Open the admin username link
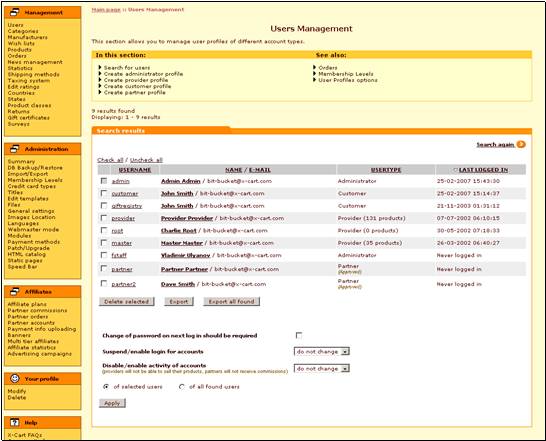The width and height of the screenshot is (546, 441). point(120,181)
